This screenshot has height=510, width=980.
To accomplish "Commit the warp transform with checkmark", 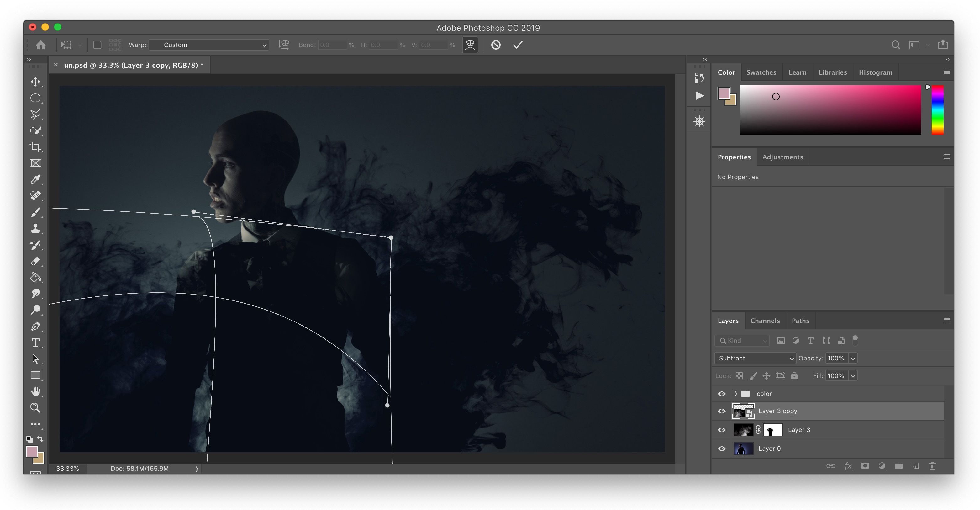I will coord(517,45).
